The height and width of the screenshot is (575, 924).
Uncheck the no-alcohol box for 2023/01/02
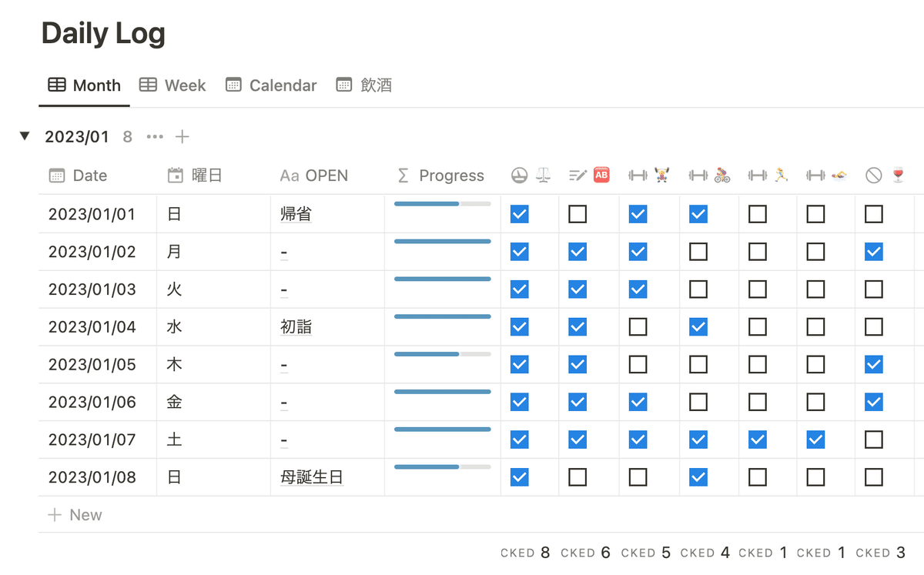pyautogui.click(x=874, y=252)
